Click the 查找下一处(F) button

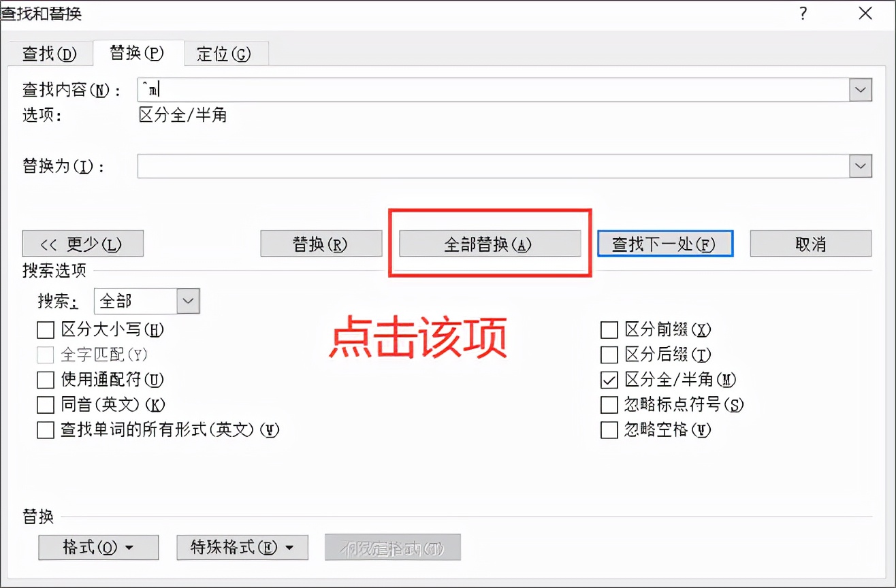[665, 244]
